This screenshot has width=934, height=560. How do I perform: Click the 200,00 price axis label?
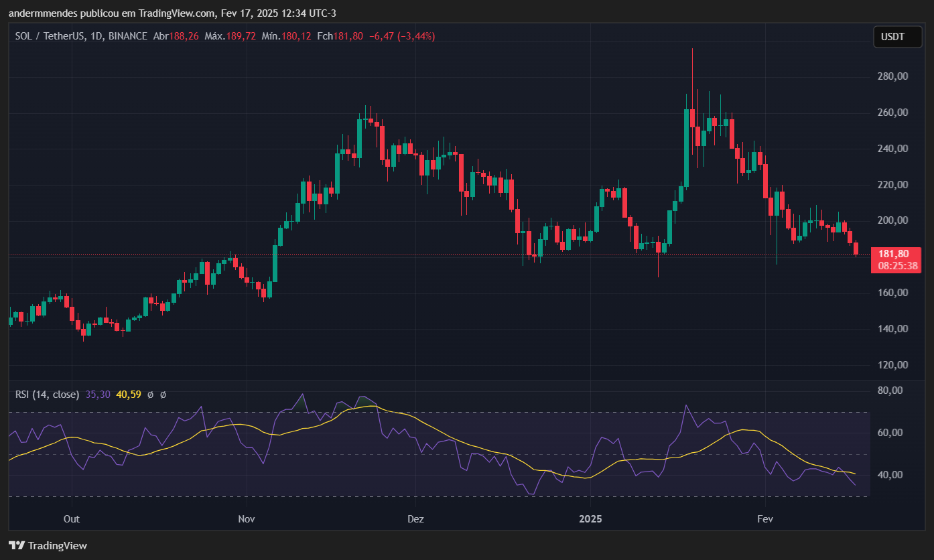(892, 220)
